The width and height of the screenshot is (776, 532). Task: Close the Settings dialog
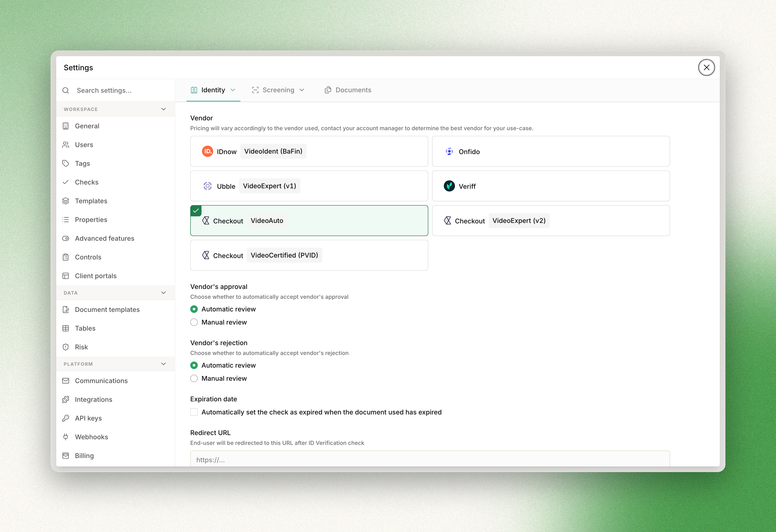tap(707, 68)
